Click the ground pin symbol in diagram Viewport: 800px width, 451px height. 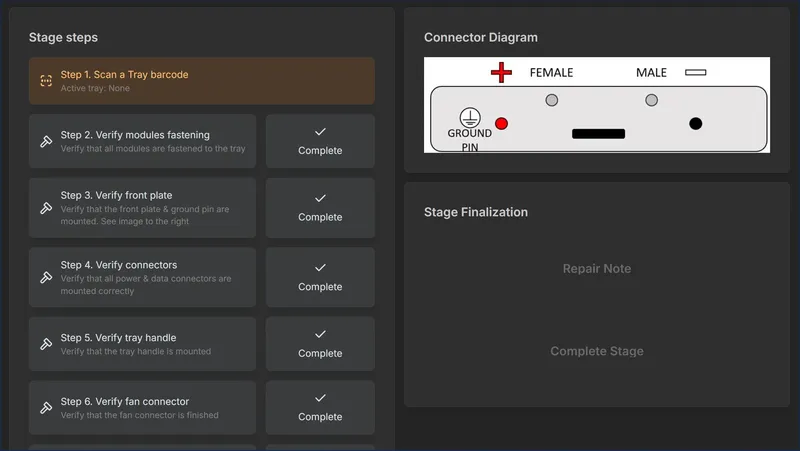[470, 117]
